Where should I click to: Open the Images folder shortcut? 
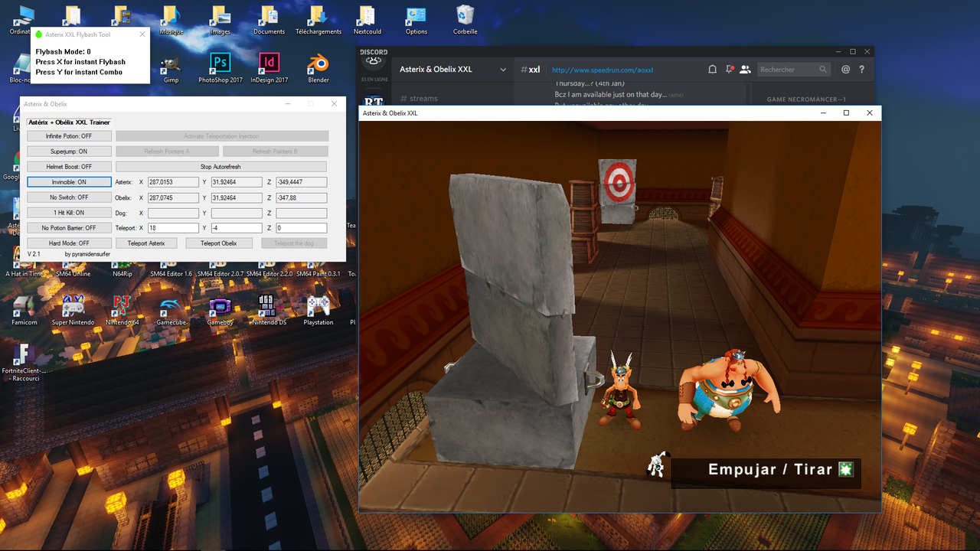pos(220,20)
